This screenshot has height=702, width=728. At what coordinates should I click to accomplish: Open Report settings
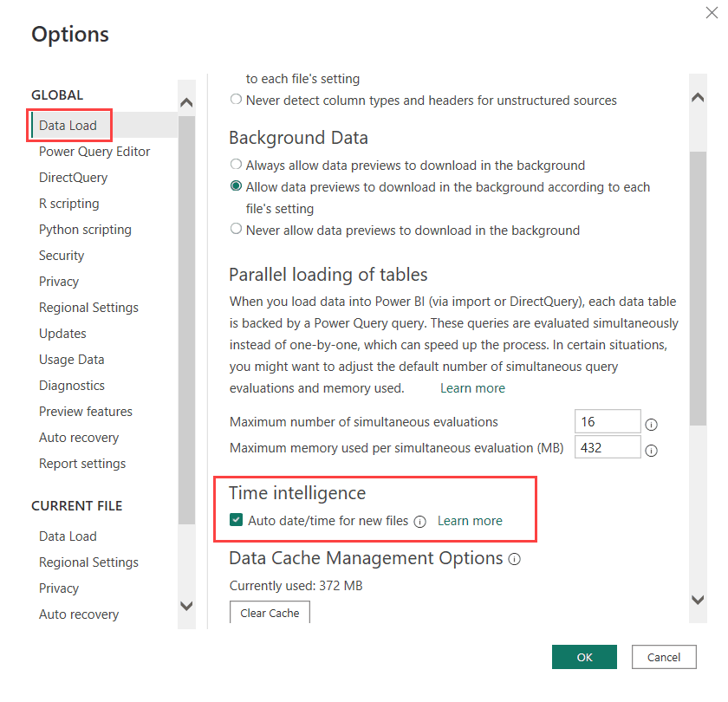coord(82,464)
